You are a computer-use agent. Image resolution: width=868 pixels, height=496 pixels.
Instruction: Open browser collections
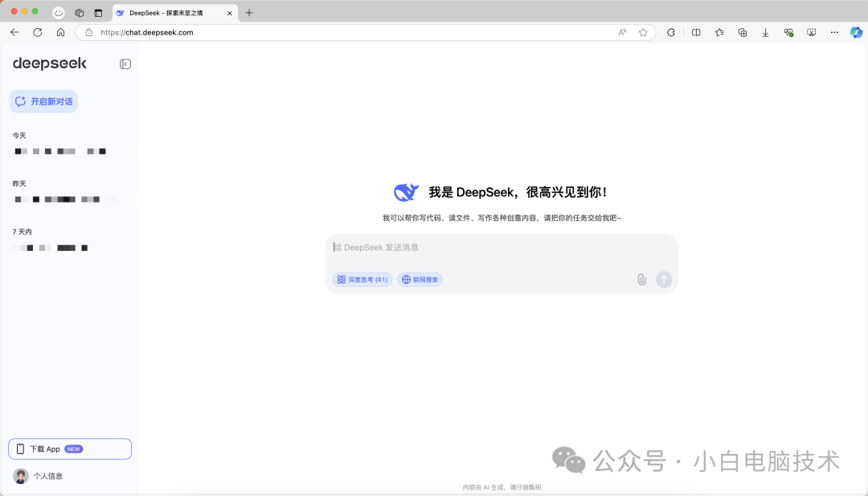click(x=743, y=33)
